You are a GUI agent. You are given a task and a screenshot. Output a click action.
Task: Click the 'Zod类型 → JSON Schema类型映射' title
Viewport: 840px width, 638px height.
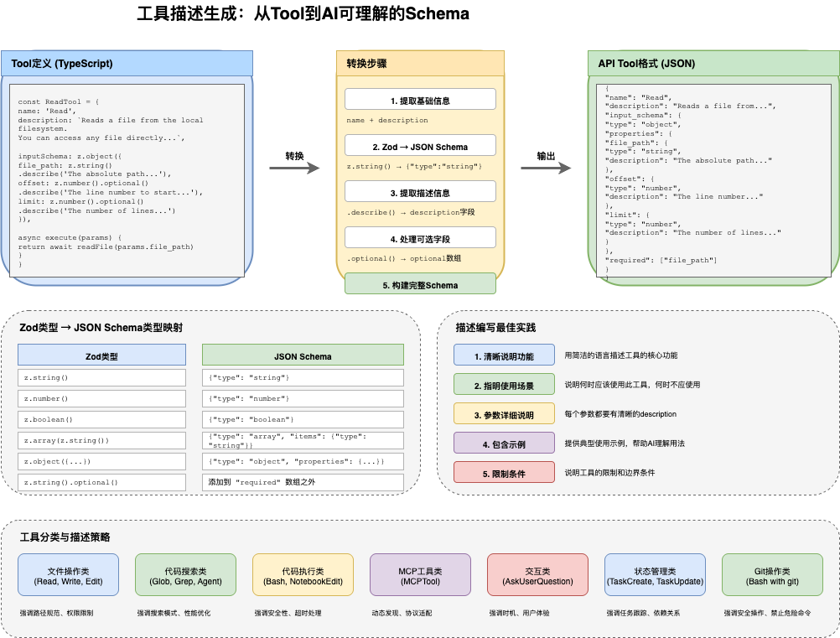[101, 327]
